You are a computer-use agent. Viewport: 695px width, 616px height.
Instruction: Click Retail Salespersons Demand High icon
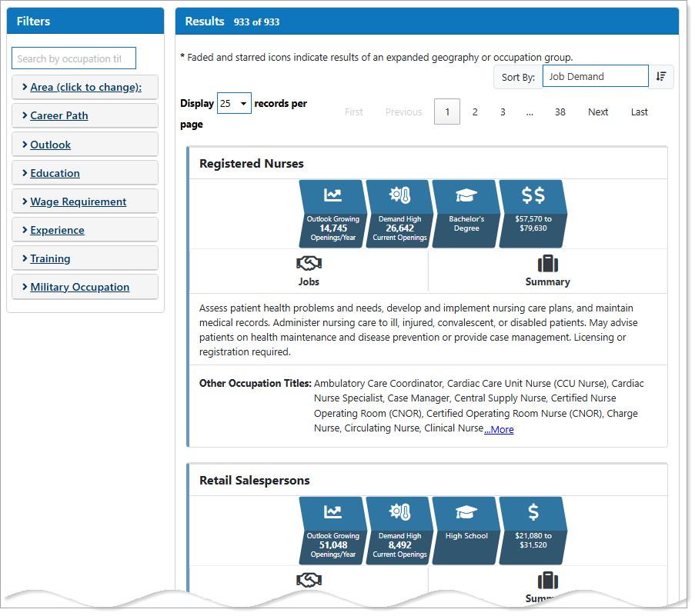point(399,531)
